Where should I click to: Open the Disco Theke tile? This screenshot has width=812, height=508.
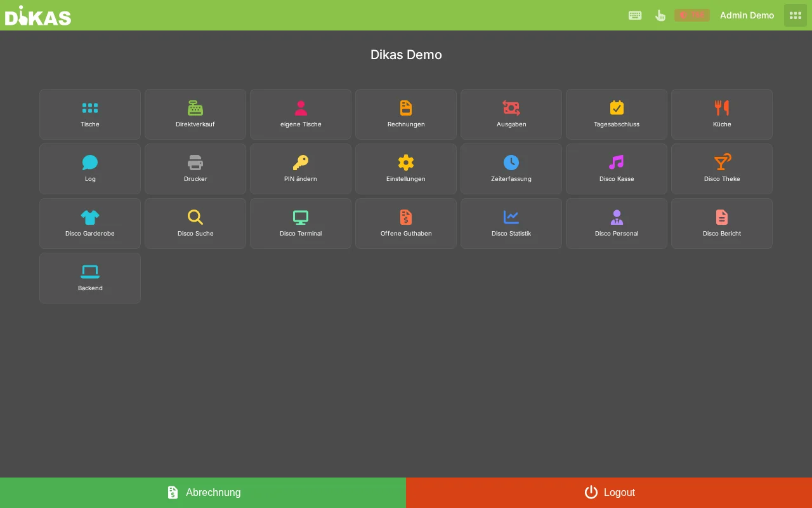(x=722, y=169)
